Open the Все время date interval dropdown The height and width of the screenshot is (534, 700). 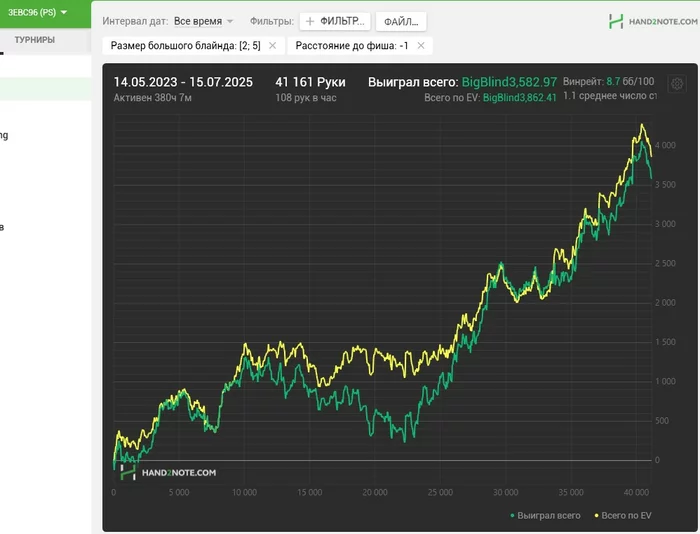203,21
